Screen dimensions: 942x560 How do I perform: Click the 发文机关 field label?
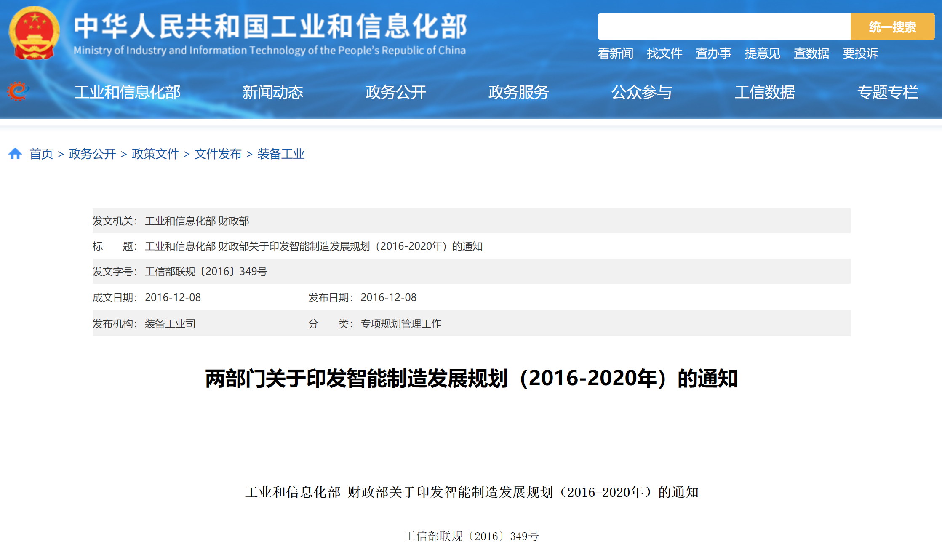pyautogui.click(x=115, y=221)
